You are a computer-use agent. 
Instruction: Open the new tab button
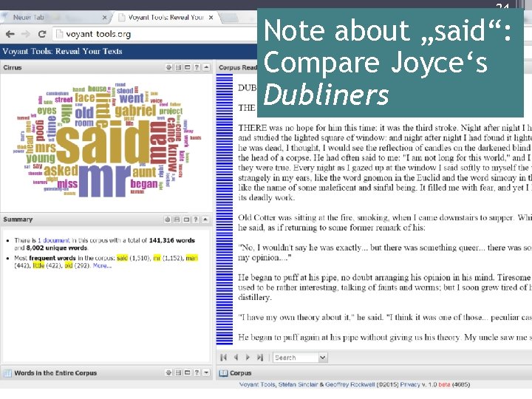[x=230, y=18]
